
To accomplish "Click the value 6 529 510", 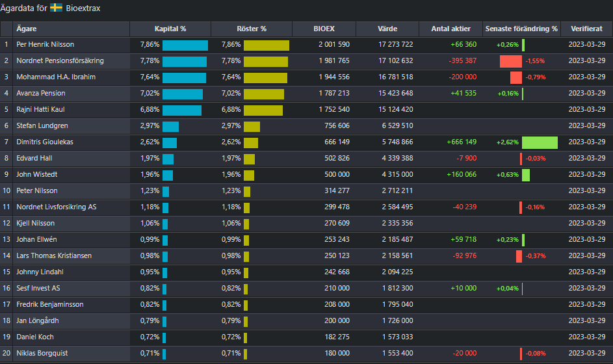I will click(x=398, y=125).
